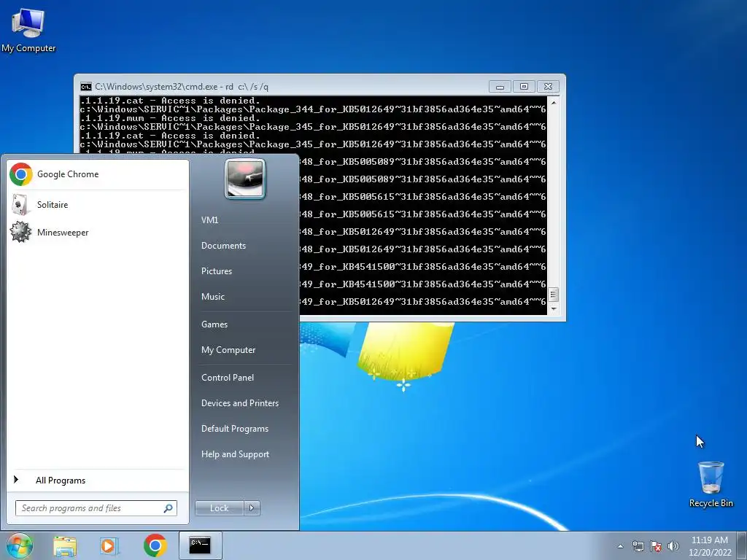Click the Windows Start orb

pyautogui.click(x=20, y=545)
